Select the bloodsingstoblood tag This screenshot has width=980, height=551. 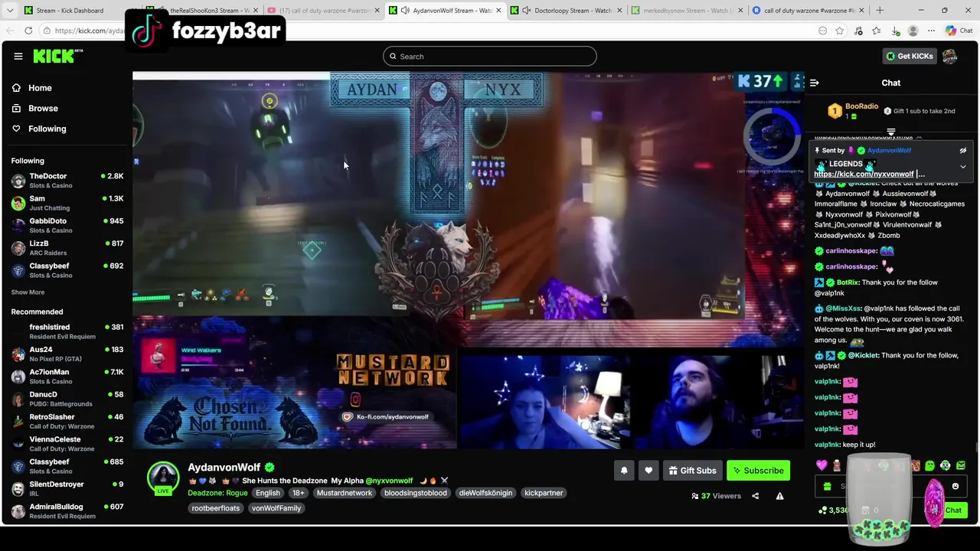pyautogui.click(x=416, y=493)
